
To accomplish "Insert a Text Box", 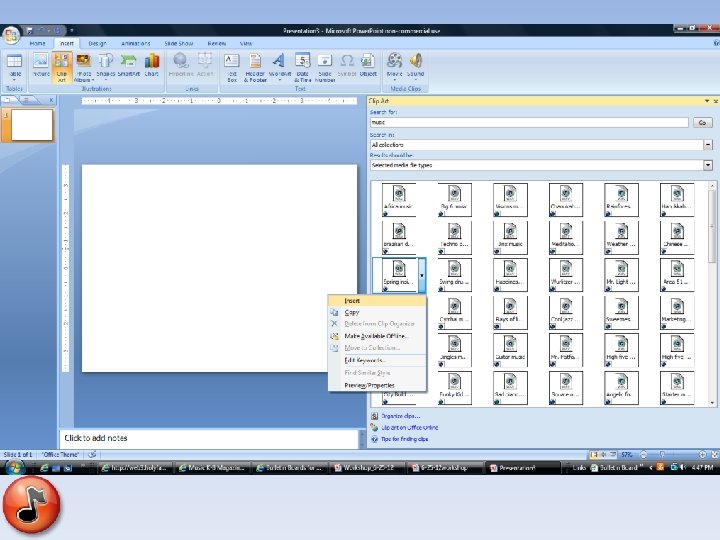I will [232, 67].
